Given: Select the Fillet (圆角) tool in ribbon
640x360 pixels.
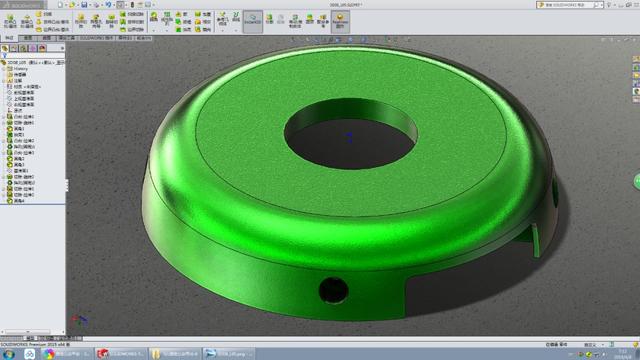Looking at the screenshot, I should click(x=154, y=17).
